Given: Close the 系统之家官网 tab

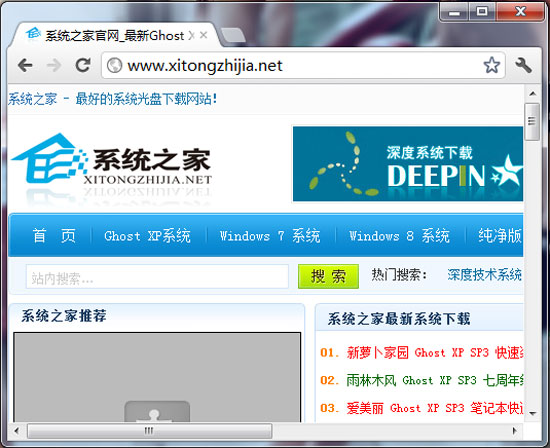Looking at the screenshot, I should tap(203, 35).
